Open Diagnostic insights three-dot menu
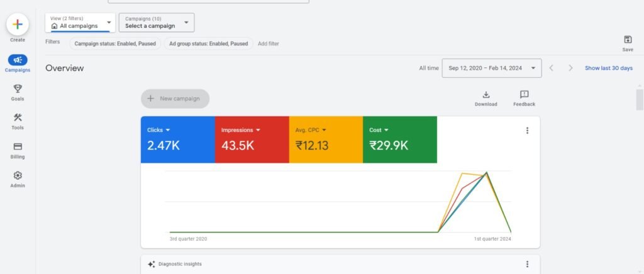The width and height of the screenshot is (644, 274). (x=527, y=264)
